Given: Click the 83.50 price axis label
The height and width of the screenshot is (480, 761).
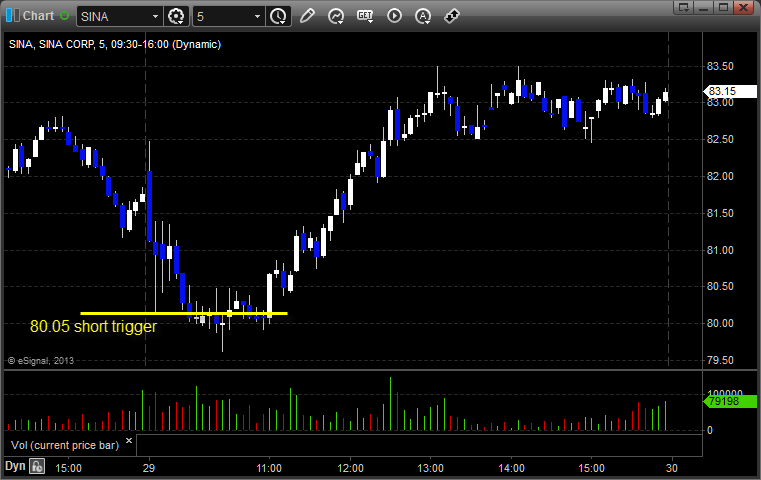Looking at the screenshot, I should (x=720, y=66).
